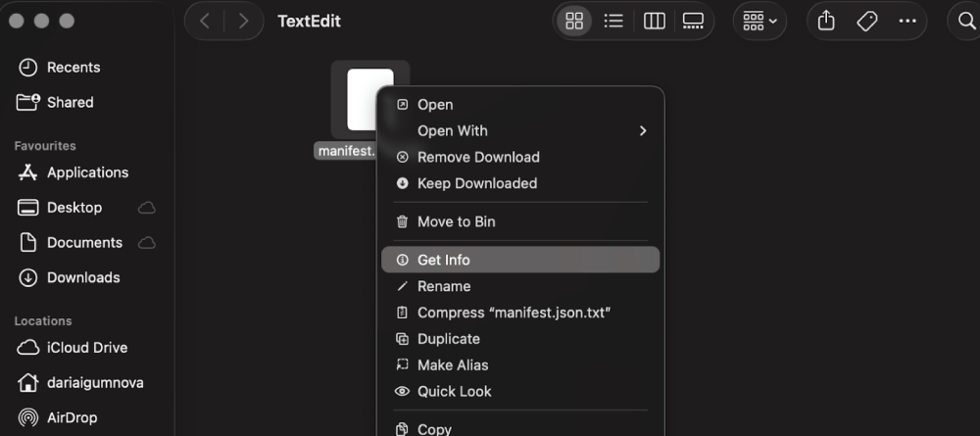Click the Share toolbar icon
This screenshot has width=980, height=436.
826,21
